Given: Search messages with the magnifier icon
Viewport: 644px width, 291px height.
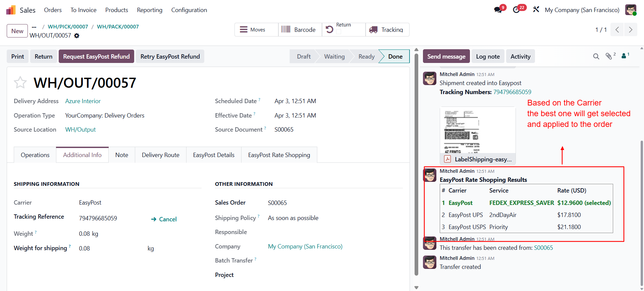Looking at the screenshot, I should (596, 56).
